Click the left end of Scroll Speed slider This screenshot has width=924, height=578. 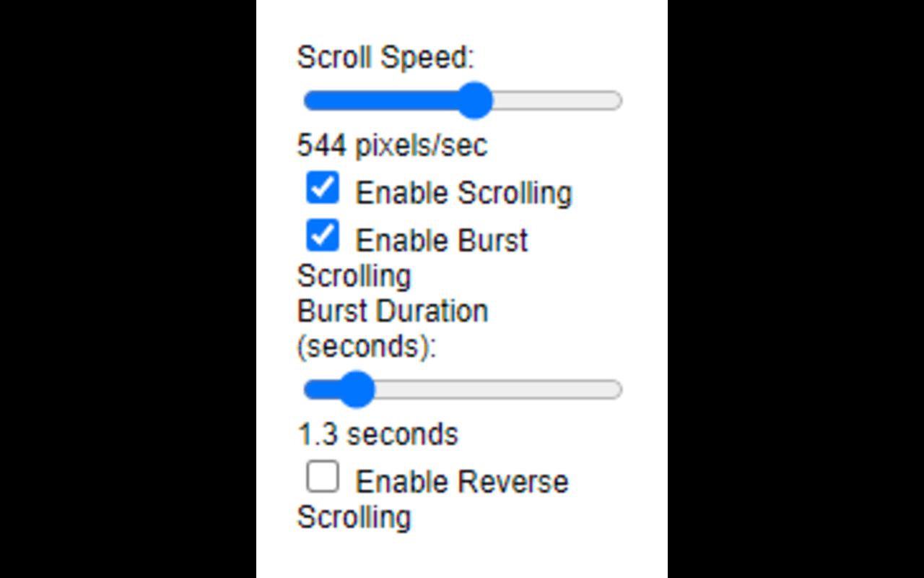pyautogui.click(x=312, y=100)
